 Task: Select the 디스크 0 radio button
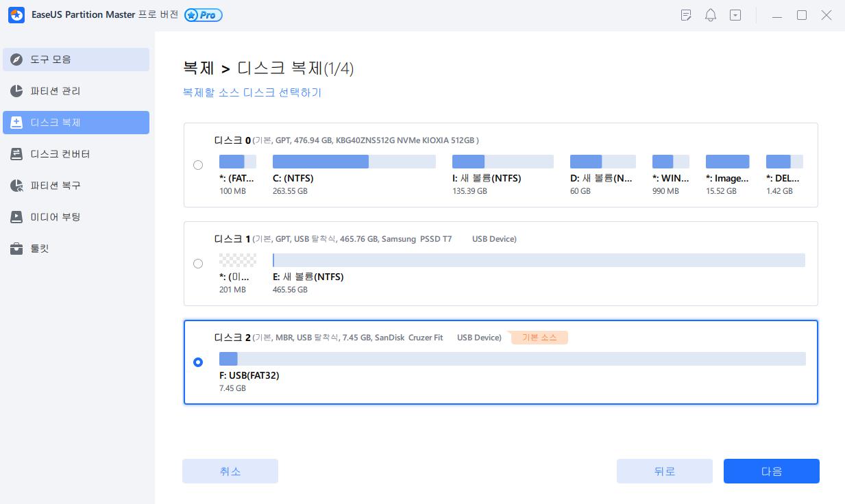coord(198,165)
